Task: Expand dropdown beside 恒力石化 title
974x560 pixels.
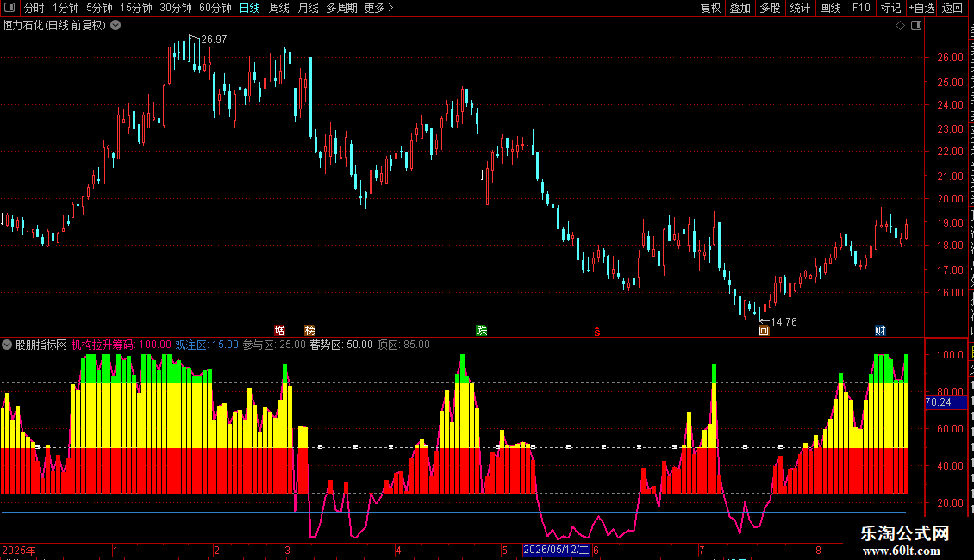Action: 116,26
